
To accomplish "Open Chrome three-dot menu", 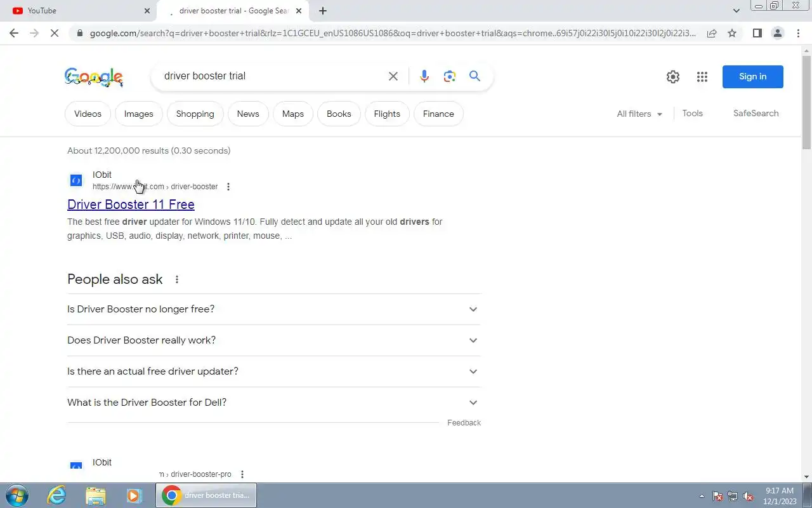I will pyautogui.click(x=798, y=33).
